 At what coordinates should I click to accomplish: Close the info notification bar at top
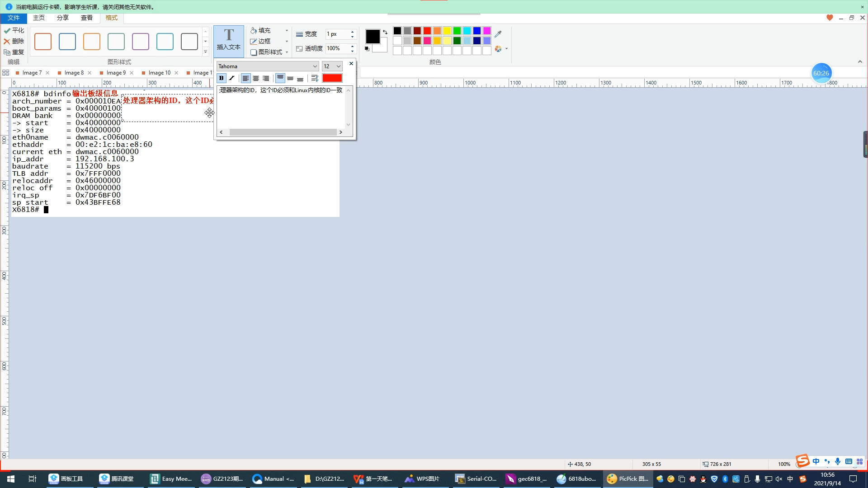[862, 7]
